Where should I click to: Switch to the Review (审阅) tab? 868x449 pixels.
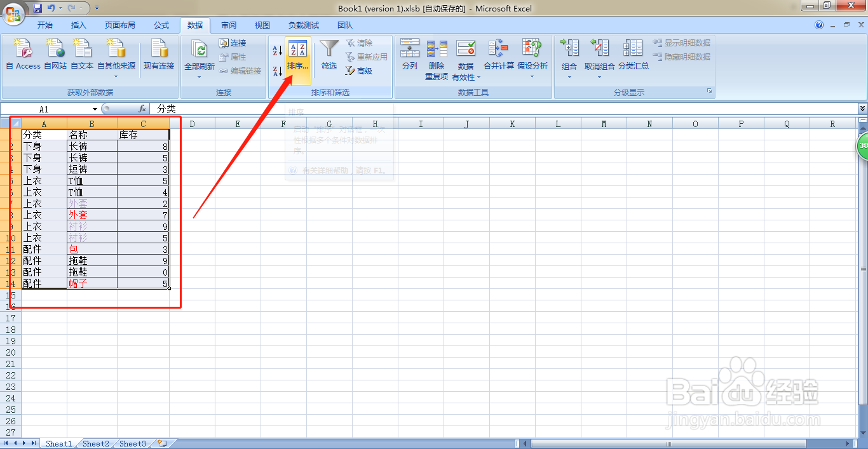229,25
